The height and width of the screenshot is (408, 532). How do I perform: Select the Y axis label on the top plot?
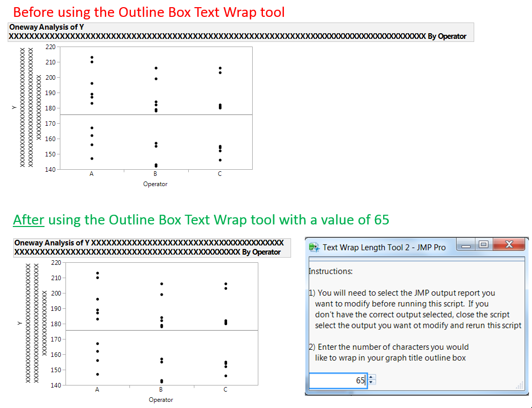[14, 108]
